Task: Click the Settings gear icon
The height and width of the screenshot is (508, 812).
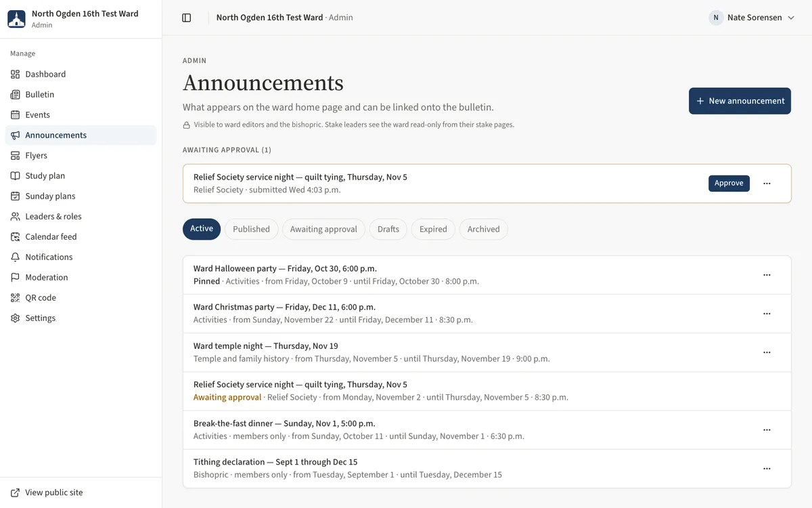Action: (x=15, y=318)
